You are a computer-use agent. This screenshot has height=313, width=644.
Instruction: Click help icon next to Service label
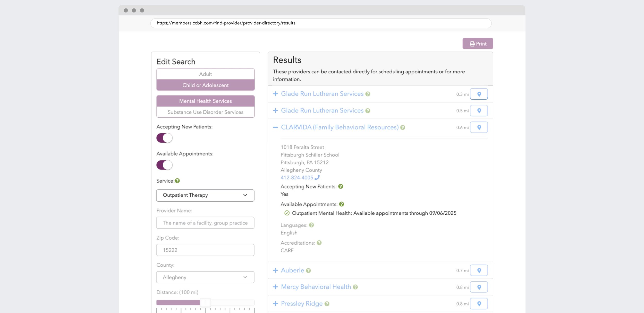[177, 181]
